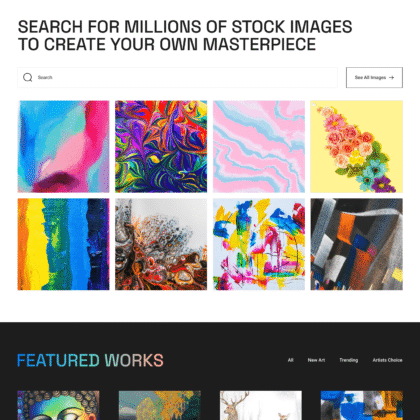This screenshot has width=420, height=420.
Task: Open the blue and pink watercolor image
Action: pyautogui.click(x=63, y=147)
